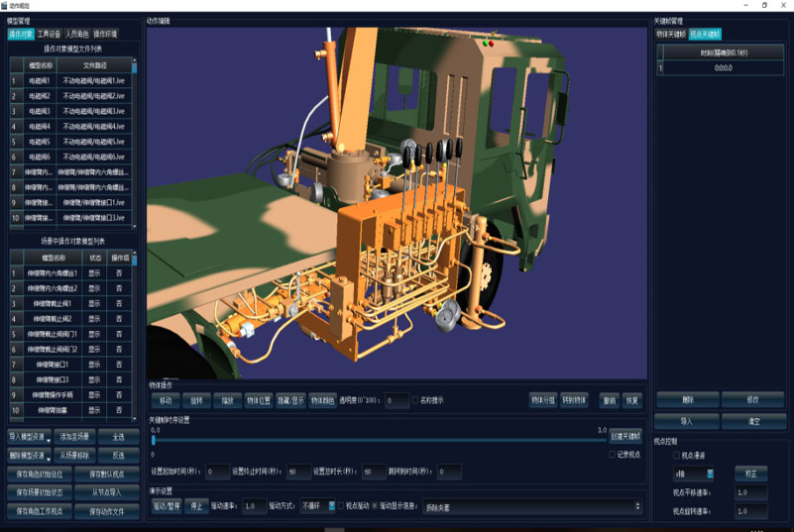Screen dimensions: 794x532
Task: Click the 停止 stop playback button
Action: tap(197, 506)
